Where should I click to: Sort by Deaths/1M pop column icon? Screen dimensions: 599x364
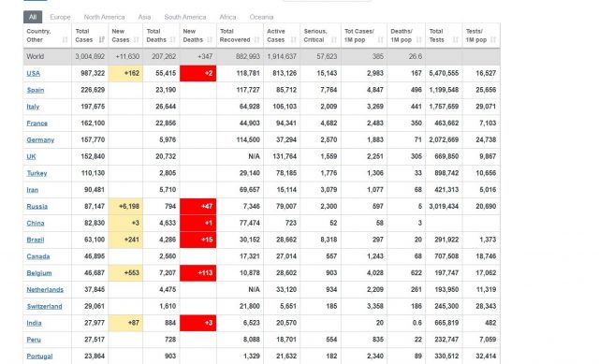click(418, 39)
